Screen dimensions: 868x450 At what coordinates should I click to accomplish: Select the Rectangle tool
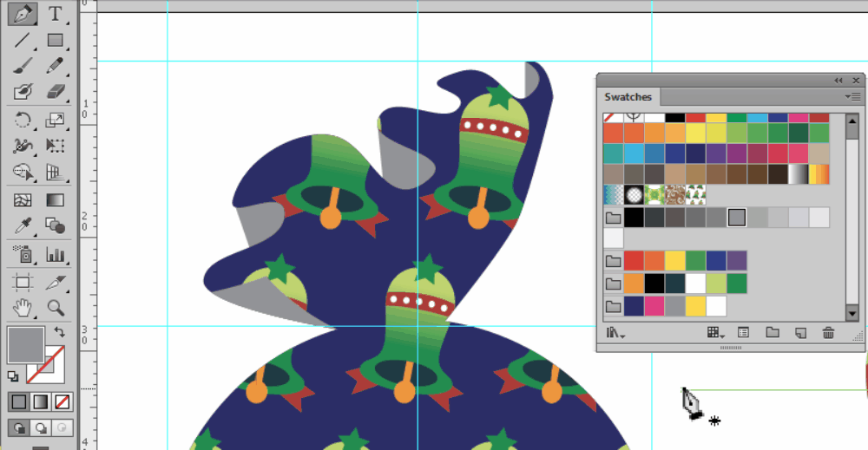(x=55, y=41)
